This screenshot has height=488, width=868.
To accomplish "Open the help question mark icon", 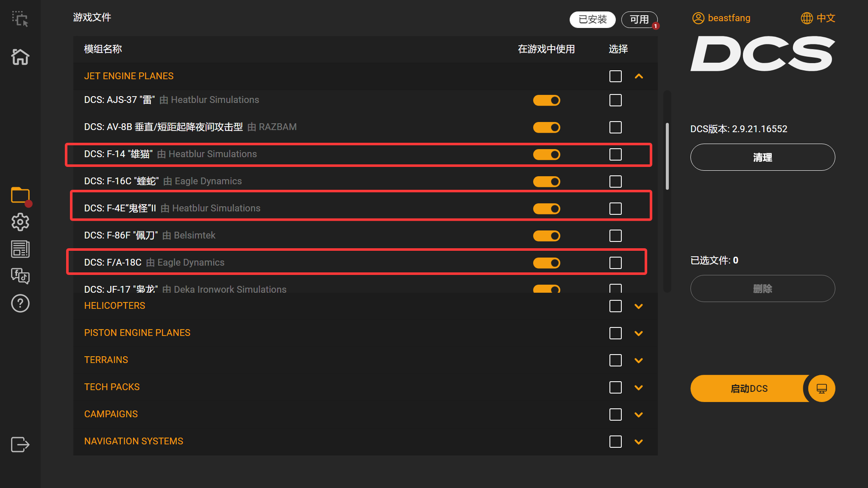I will [x=20, y=303].
